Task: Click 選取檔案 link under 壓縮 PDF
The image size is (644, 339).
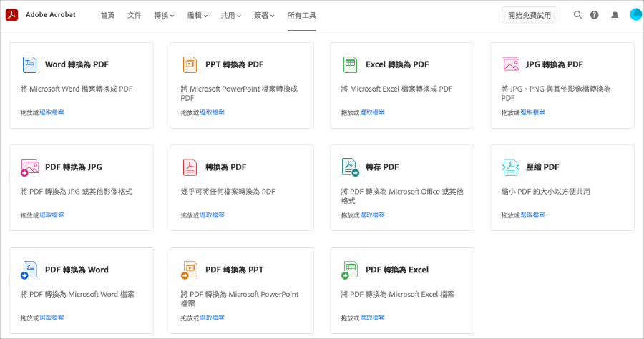Action: (x=532, y=215)
